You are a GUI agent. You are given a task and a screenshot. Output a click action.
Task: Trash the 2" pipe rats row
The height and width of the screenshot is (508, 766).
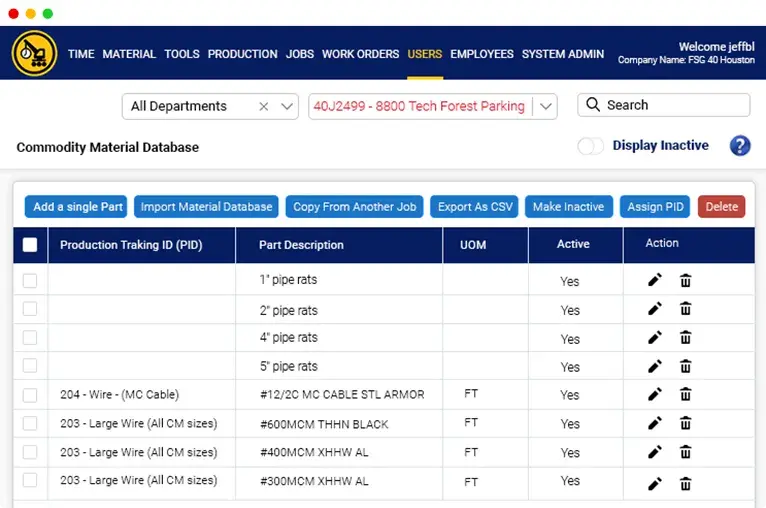[x=685, y=309]
